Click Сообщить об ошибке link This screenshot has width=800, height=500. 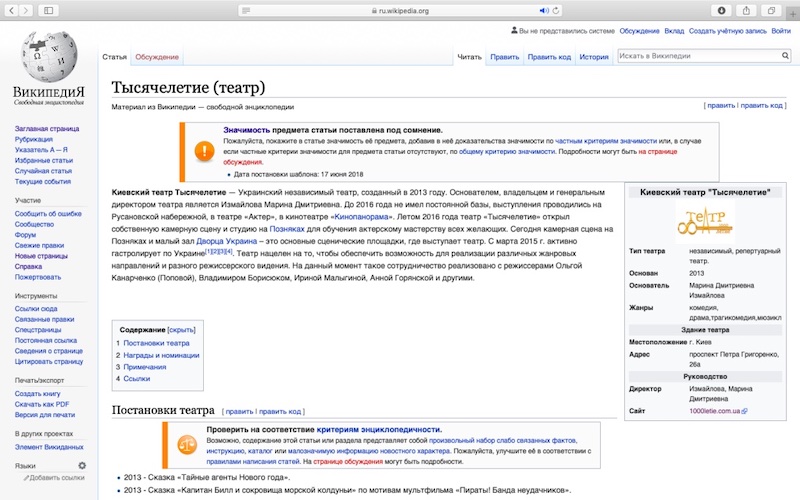click(48, 213)
